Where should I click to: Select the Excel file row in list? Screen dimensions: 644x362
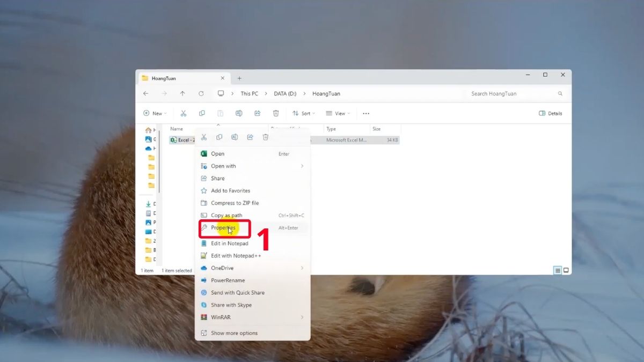284,140
